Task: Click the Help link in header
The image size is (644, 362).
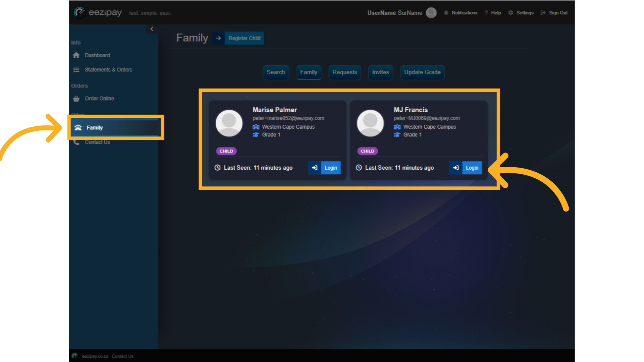Action: click(496, 13)
